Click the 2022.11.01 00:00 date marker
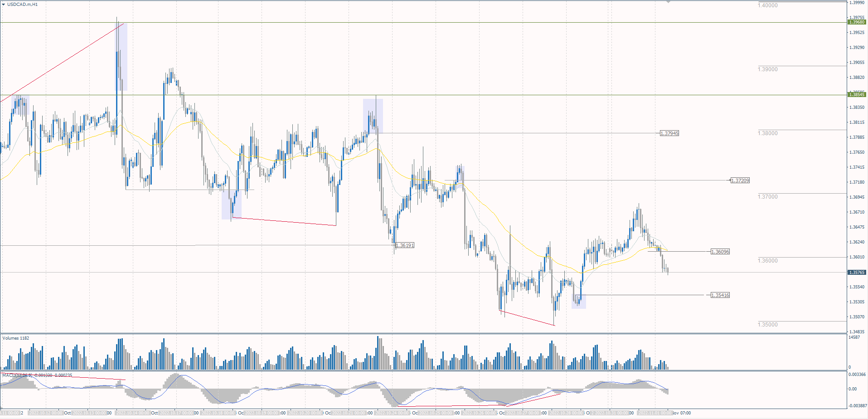This screenshot has height=419, width=868. point(655,413)
